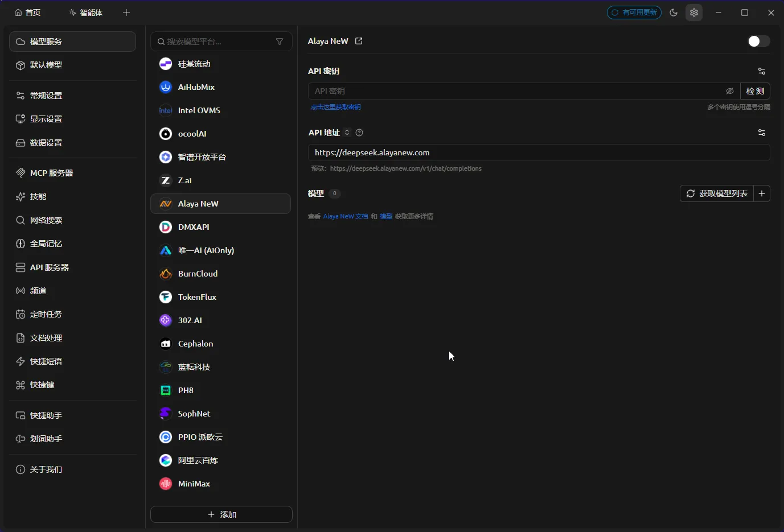Click 获取模型列表 button
This screenshot has height=532, width=784.
click(717, 193)
